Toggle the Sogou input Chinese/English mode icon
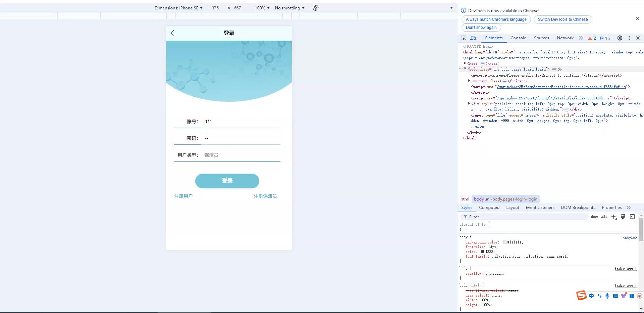The width and height of the screenshot is (644, 313). pyautogui.click(x=591, y=296)
